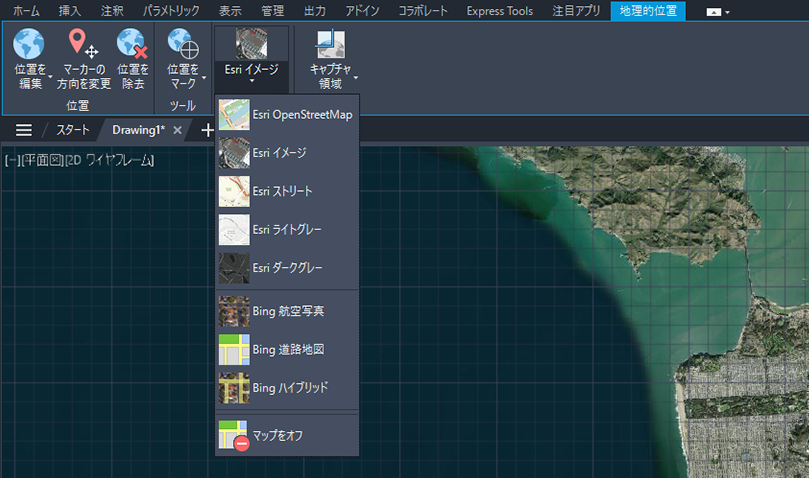Choose the Esri ダークグレー map
Image resolution: width=809 pixels, height=478 pixels.
pos(287,267)
